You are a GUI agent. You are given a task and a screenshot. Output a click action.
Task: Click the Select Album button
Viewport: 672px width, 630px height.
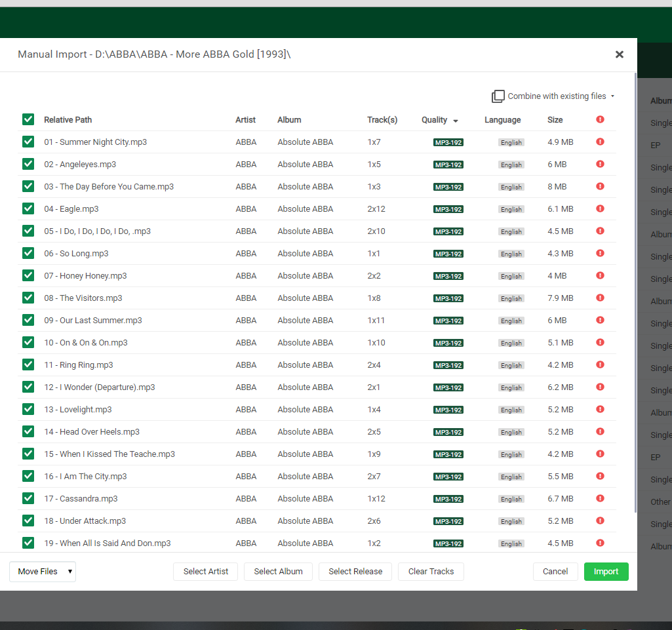coord(278,572)
